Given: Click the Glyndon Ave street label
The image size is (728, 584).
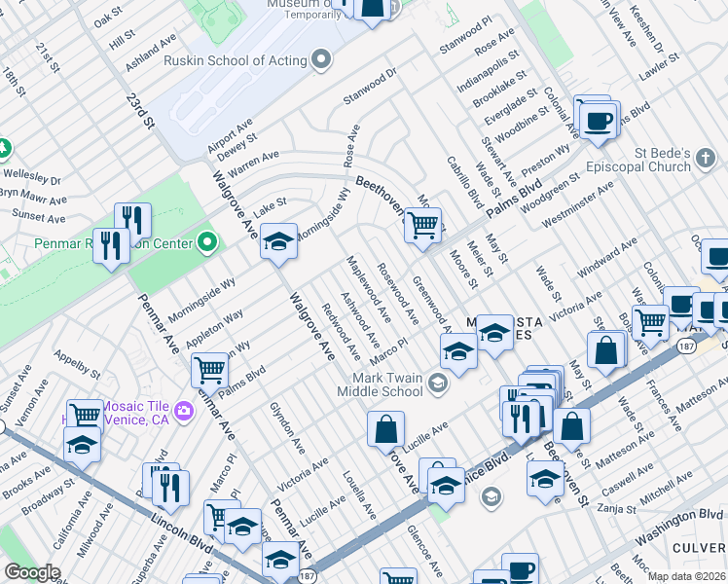Looking at the screenshot, I should pyautogui.click(x=287, y=428).
